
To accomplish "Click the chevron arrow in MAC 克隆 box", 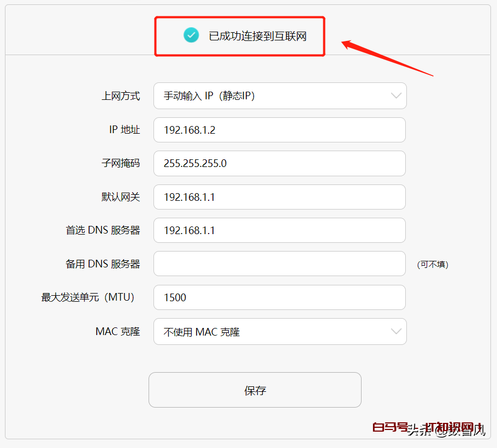I will (396, 332).
